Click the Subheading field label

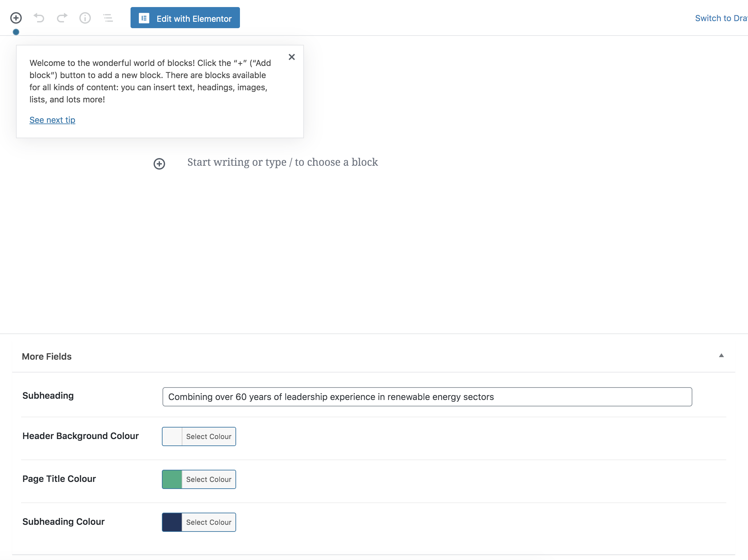[48, 396]
